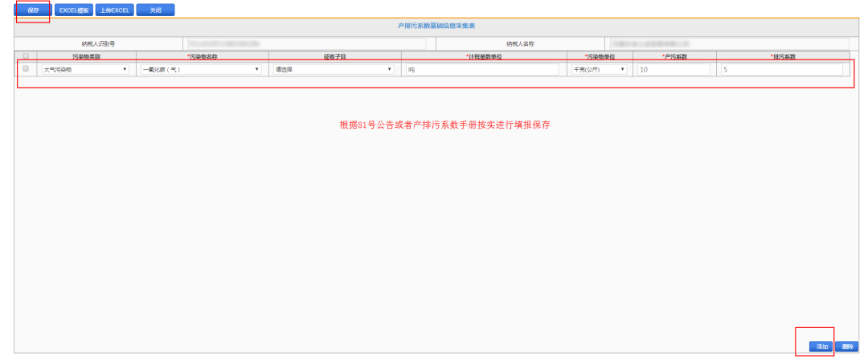Viewport: 868px width, 361px height.
Task: Click the 上传EXCEL upload button
Action: [115, 10]
